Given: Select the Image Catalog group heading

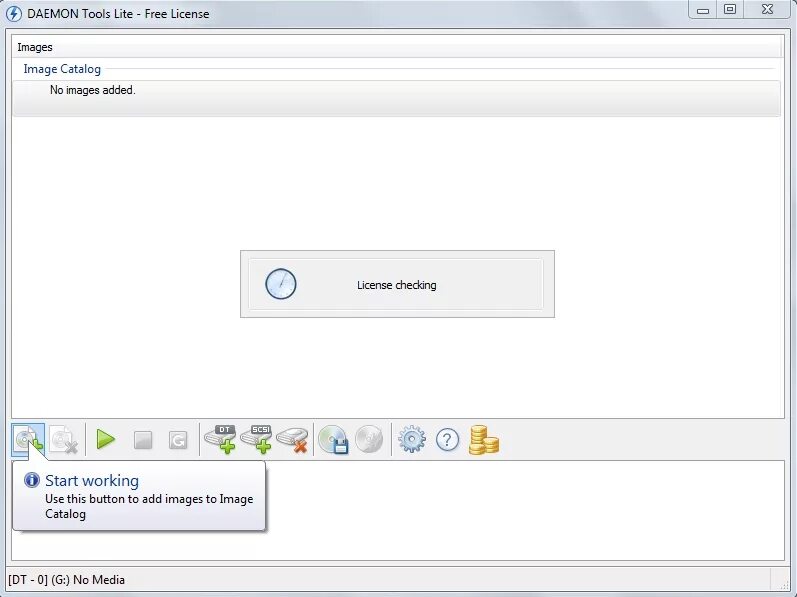Looking at the screenshot, I should 62,69.
